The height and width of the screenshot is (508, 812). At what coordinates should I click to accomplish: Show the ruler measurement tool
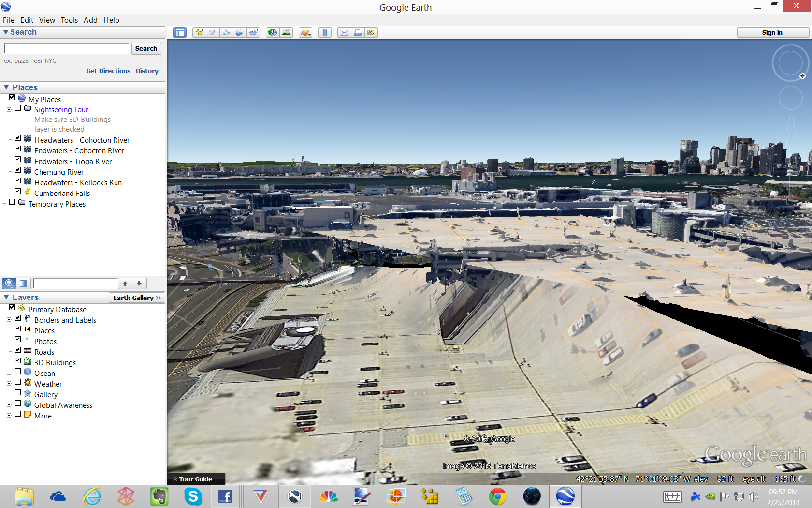(x=325, y=32)
